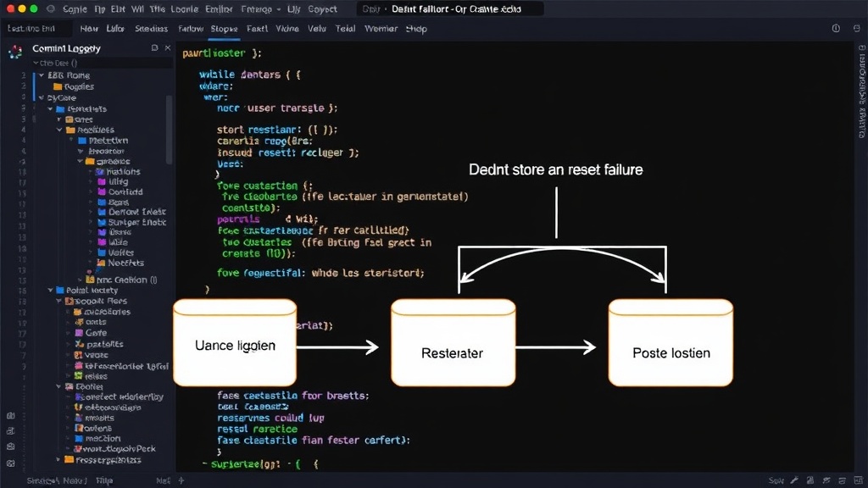Collapse the Eootles tree node
This screenshot has height=488, width=868.
pos(58,386)
